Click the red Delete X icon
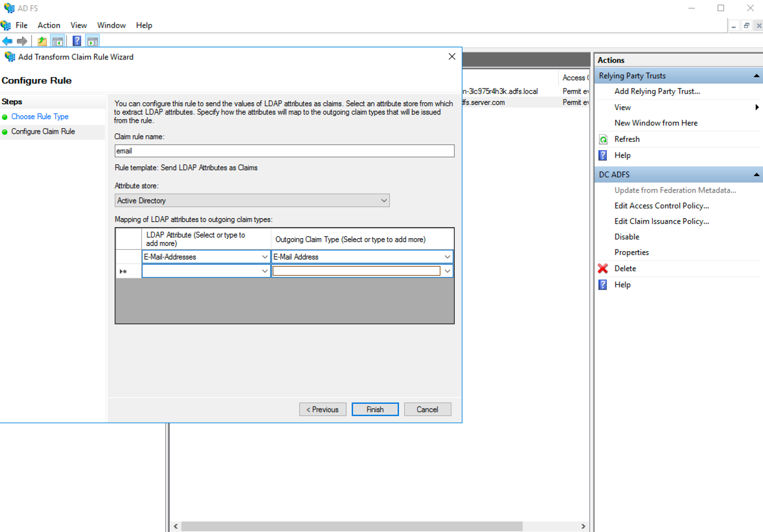The image size is (763, 532). click(x=602, y=268)
